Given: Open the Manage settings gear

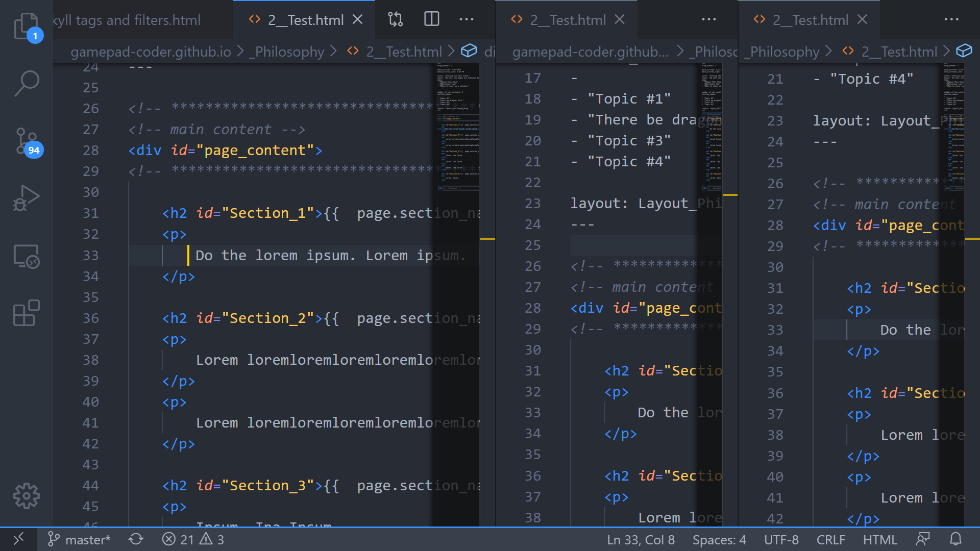Looking at the screenshot, I should (x=26, y=495).
